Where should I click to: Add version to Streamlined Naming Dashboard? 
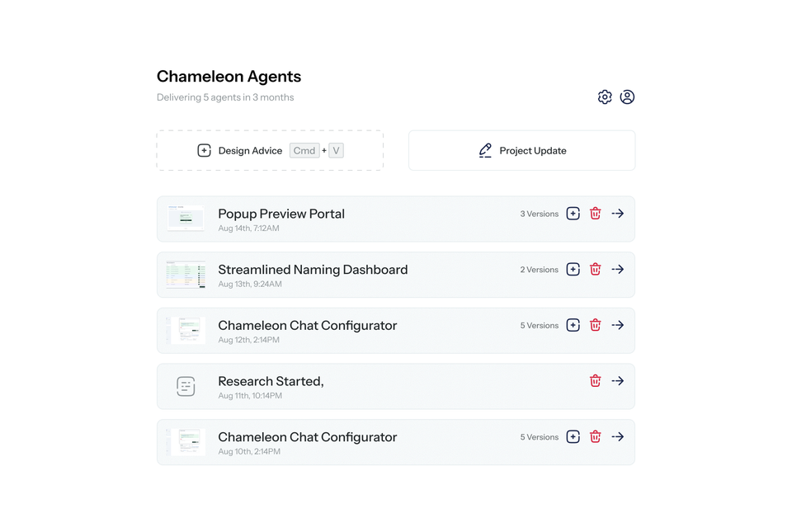[x=573, y=269]
